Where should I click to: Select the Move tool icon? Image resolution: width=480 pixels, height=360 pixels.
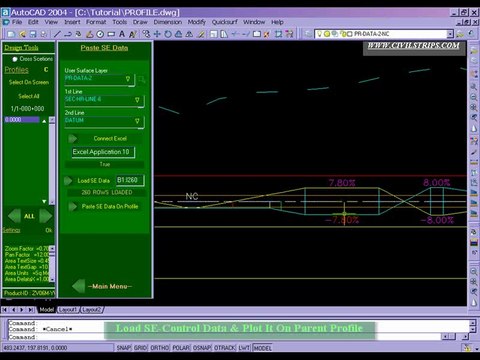[157, 34]
